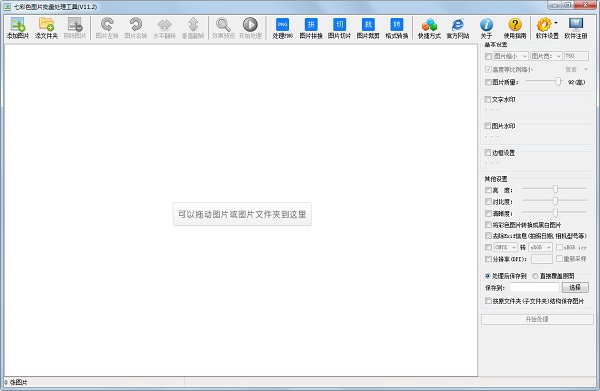Expand the 图片缩小 dropdown
The image size is (600, 391).
[x=510, y=56]
